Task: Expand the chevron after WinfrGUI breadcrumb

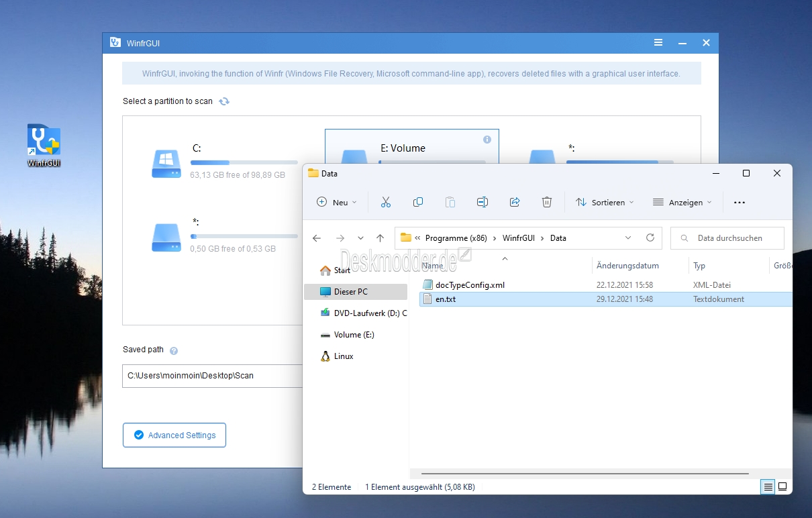Action: [x=542, y=238]
